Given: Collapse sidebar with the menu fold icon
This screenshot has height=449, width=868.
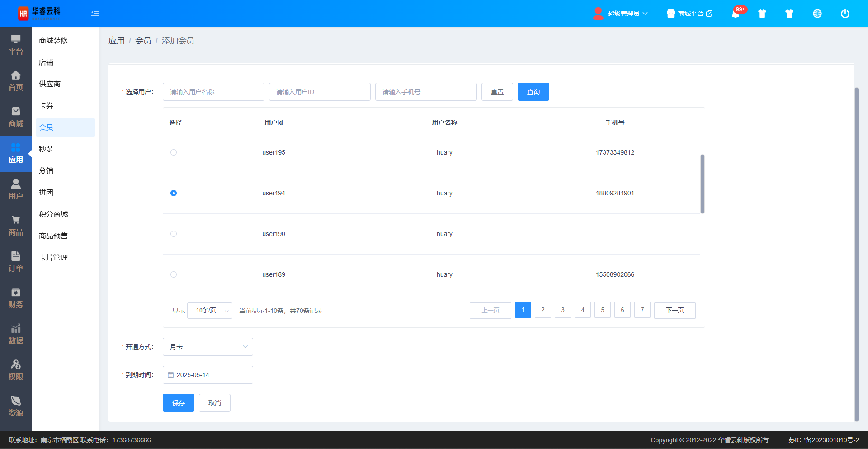Looking at the screenshot, I should (x=95, y=13).
